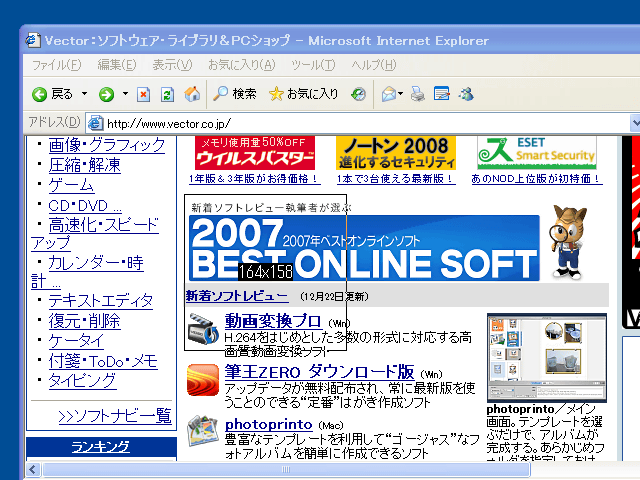The image size is (640, 480).
Task: Open ファイル(F) menu
Action: tap(56, 65)
